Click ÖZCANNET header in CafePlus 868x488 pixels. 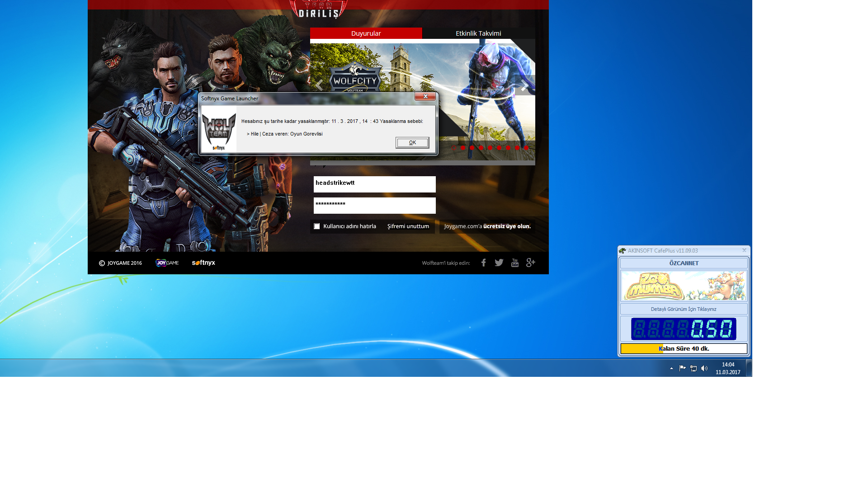click(684, 263)
